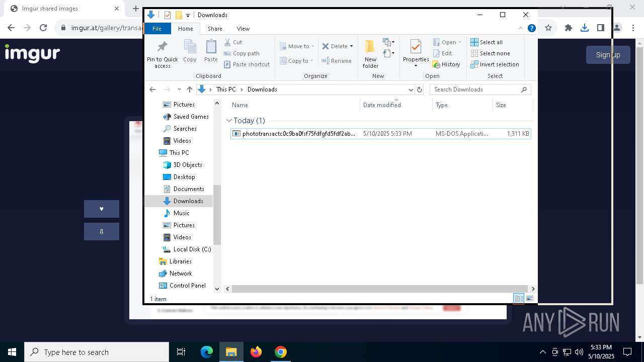Click navigation pane scroll down arrow
Viewport: 644px width, 362px height.
pyautogui.click(x=217, y=289)
